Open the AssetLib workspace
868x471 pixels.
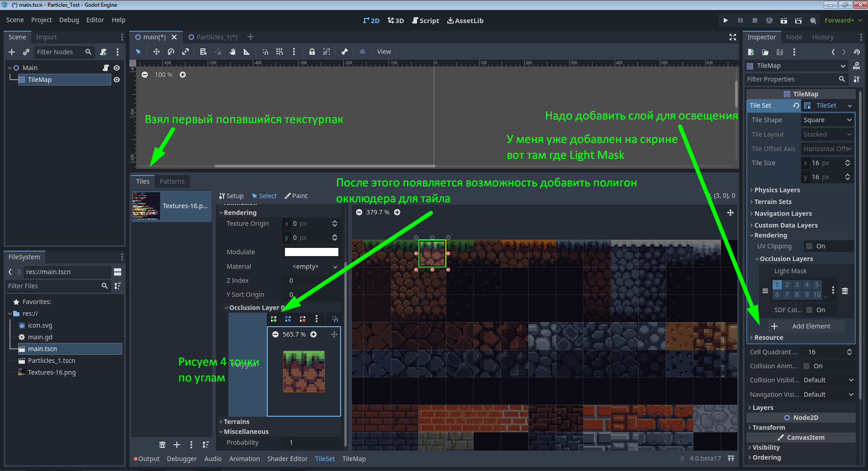(x=465, y=20)
